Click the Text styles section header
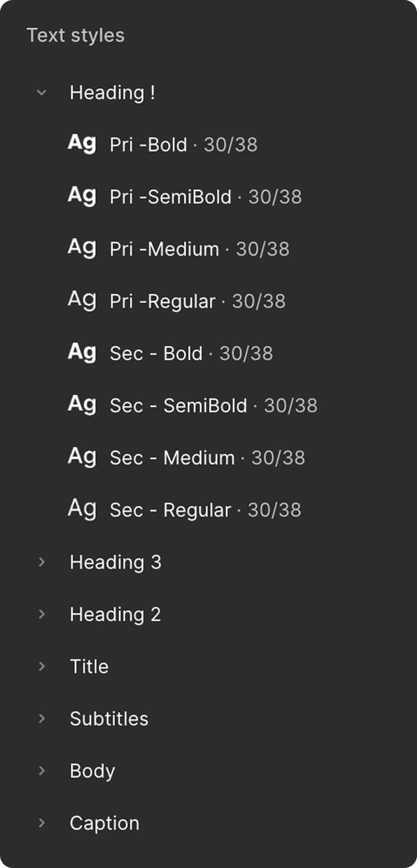Screen dimensions: 417x868 (75, 35)
